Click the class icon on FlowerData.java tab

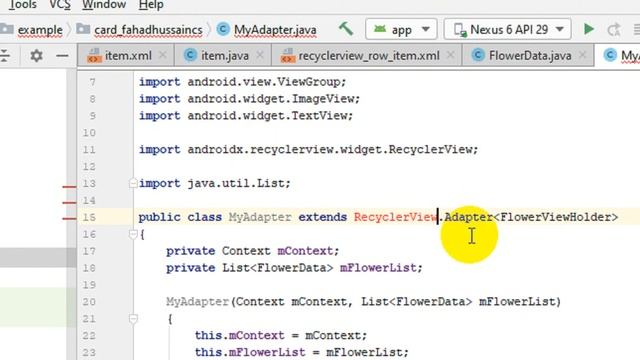coord(478,55)
